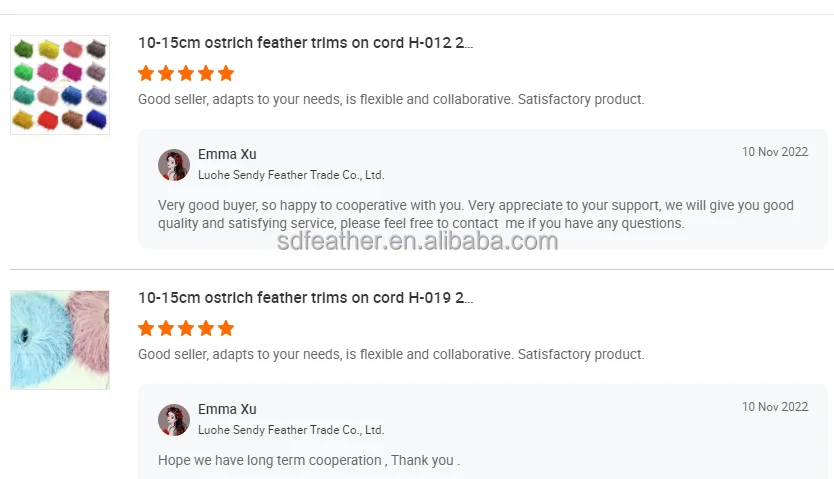Click the Emma Xu name in the H-012 reply

pyautogui.click(x=227, y=154)
